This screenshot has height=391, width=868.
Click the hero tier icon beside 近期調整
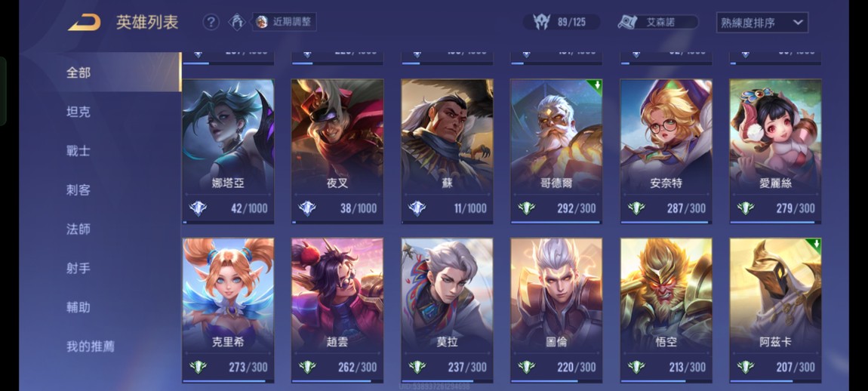click(237, 22)
